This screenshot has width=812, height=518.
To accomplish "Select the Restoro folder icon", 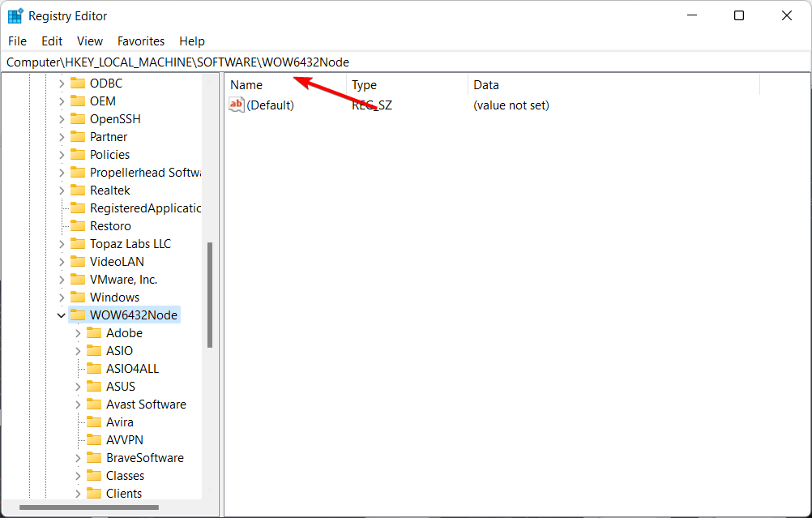I will (x=78, y=226).
